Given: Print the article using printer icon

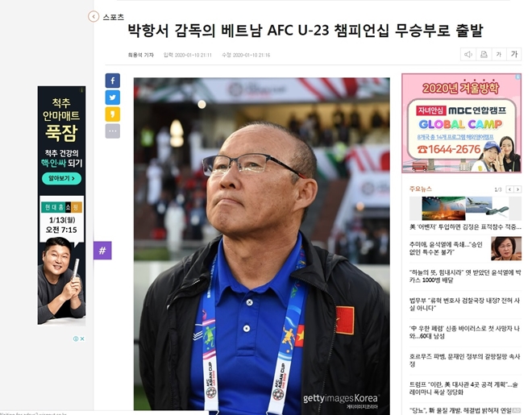Looking at the screenshot, I should click(x=484, y=54).
